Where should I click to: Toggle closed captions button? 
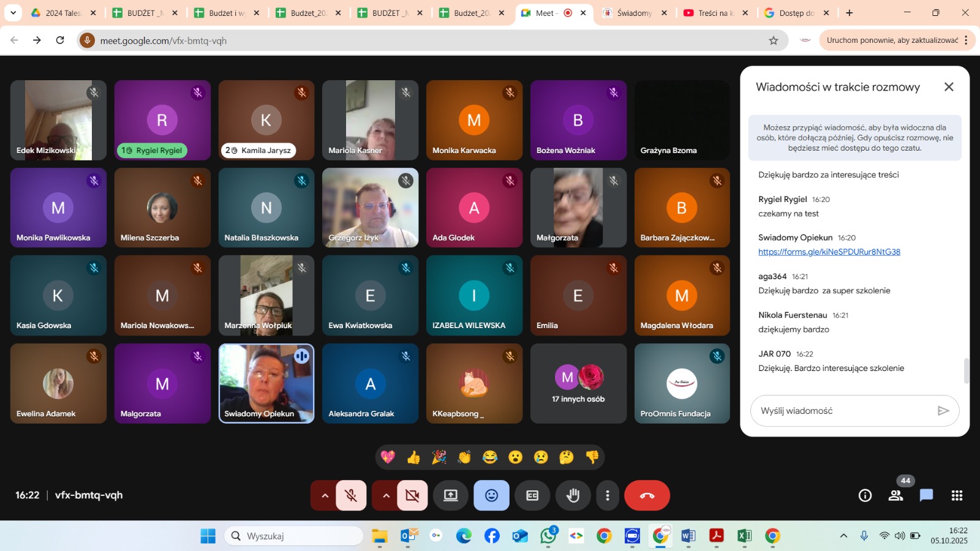(532, 495)
